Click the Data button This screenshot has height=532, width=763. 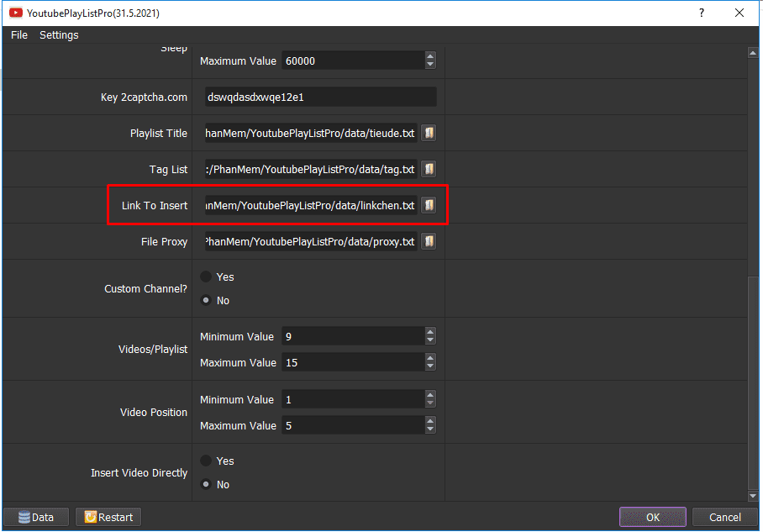click(x=36, y=517)
